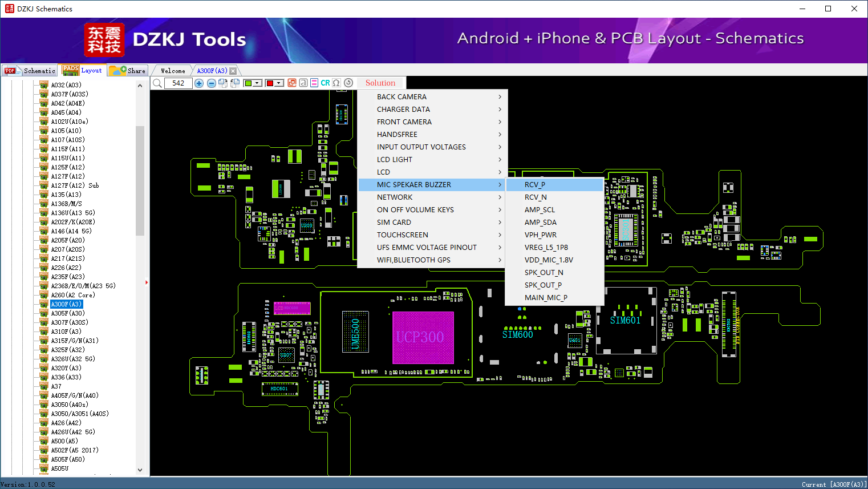The height and width of the screenshot is (489, 868).
Task: Choose RCV_P from the submenu
Action: pyautogui.click(x=555, y=185)
